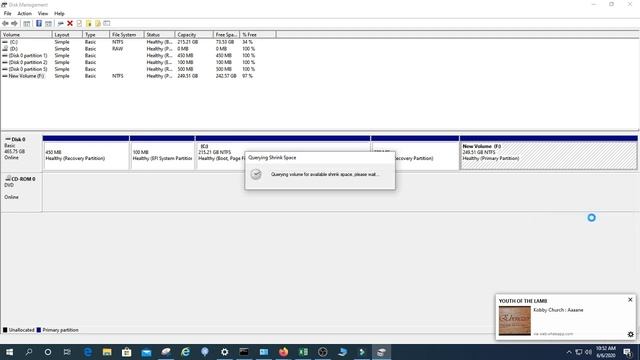The image size is (640, 360).
Task: Open the Settings gear on the taskbar
Action: pyautogui.click(x=224, y=352)
